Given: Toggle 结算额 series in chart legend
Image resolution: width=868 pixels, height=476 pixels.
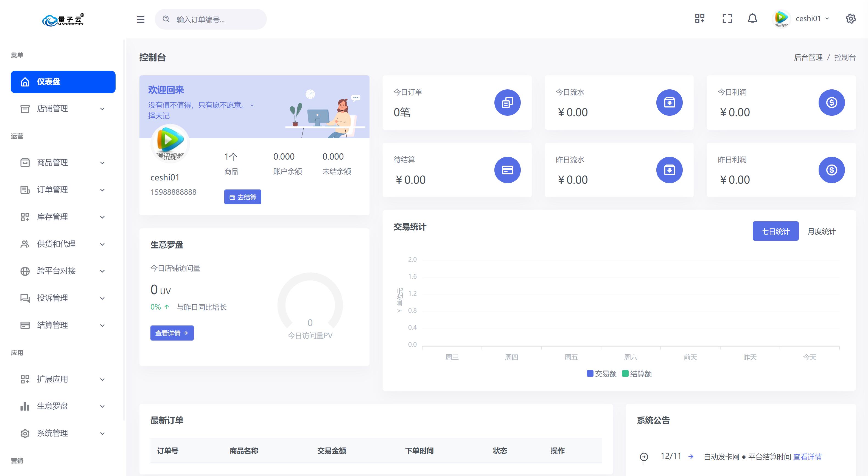Looking at the screenshot, I should [637, 373].
